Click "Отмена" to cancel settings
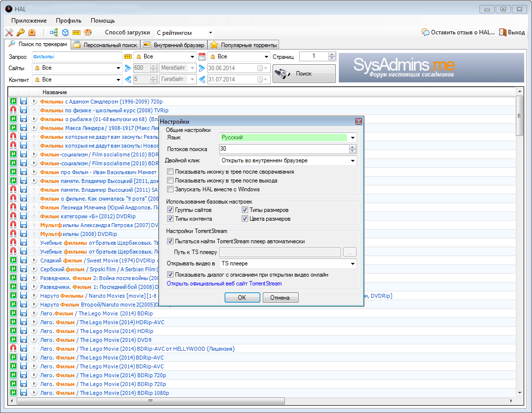Viewport: 532px width, 413px height. pos(280,298)
